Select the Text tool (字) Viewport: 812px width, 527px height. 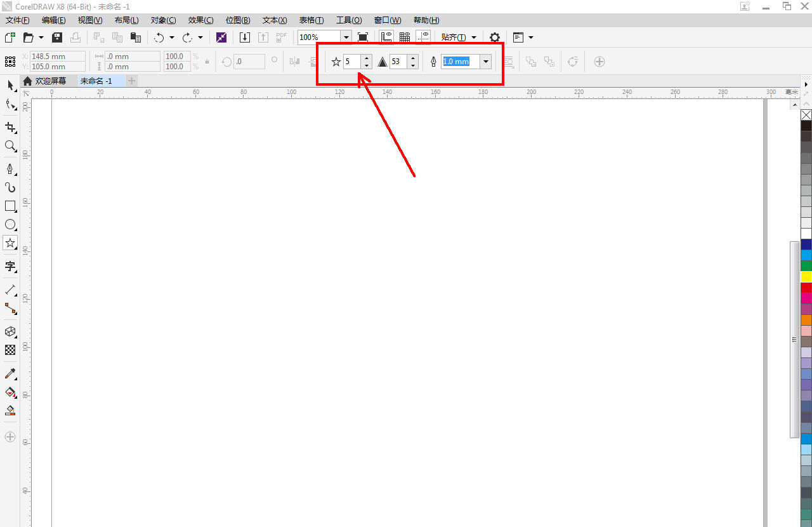tap(10, 266)
